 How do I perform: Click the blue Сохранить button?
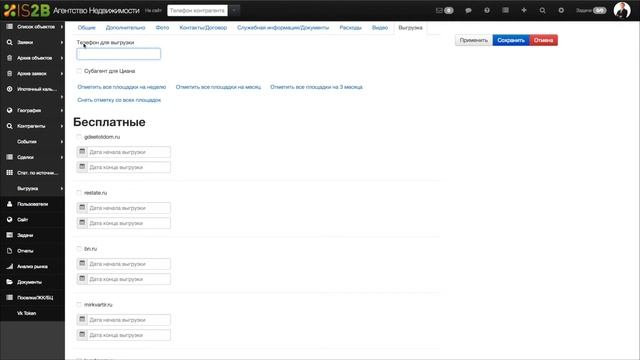pyautogui.click(x=511, y=40)
